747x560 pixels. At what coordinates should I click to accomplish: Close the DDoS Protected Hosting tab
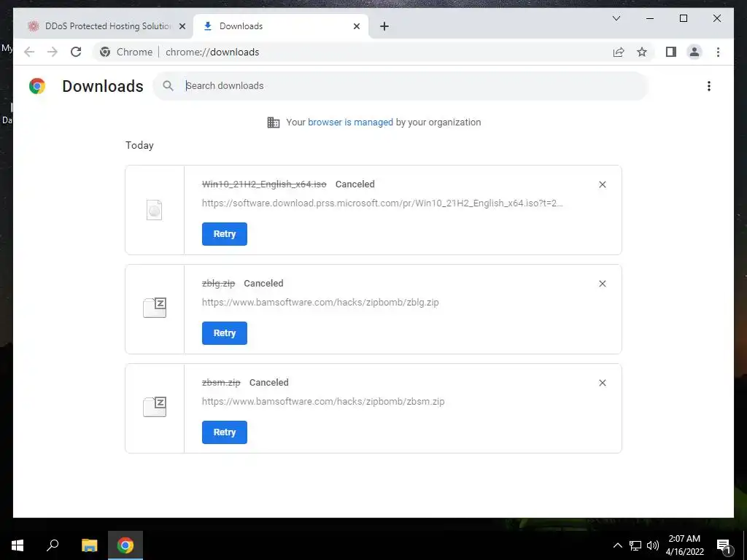pos(182,26)
